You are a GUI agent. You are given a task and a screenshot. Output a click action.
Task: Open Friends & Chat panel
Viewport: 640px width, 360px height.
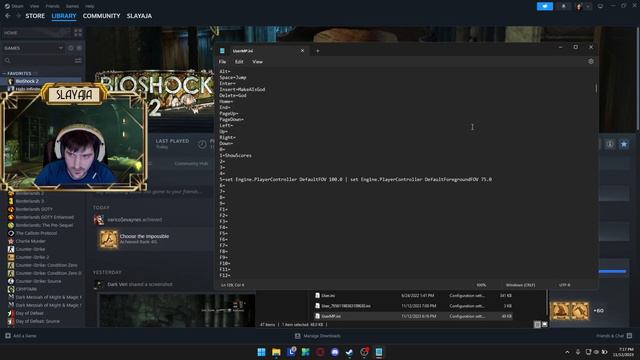[614, 336]
